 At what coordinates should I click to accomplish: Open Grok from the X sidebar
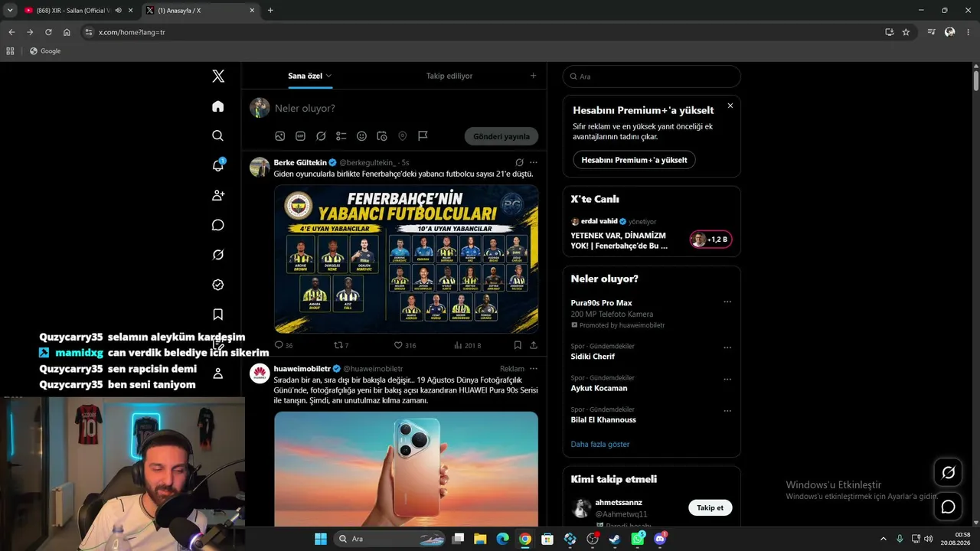click(x=218, y=255)
